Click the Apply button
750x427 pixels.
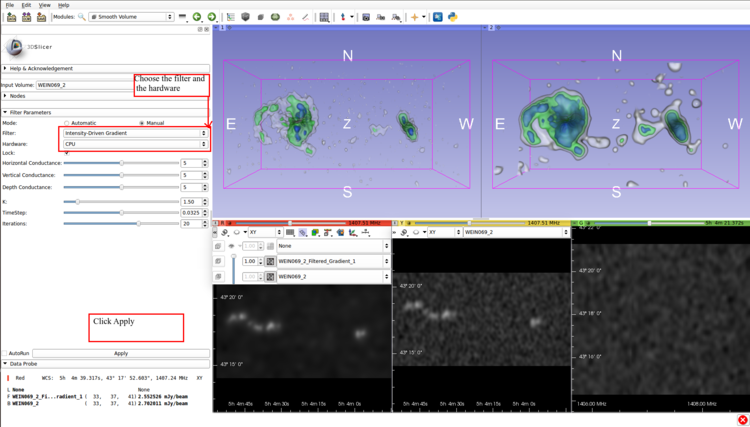point(120,353)
